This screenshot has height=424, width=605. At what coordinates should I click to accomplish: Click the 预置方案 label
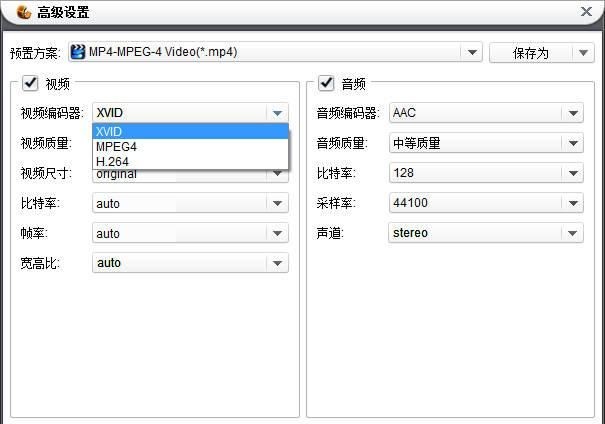tap(35, 53)
